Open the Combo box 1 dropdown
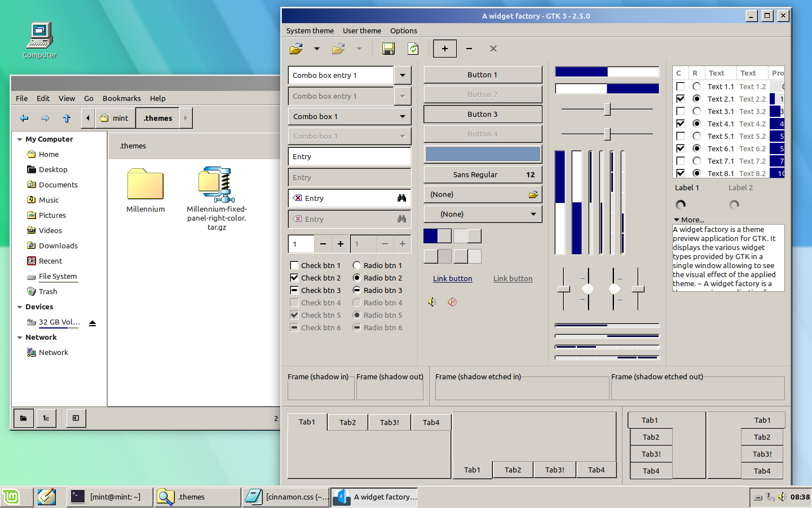The height and width of the screenshot is (508, 812). (x=350, y=116)
